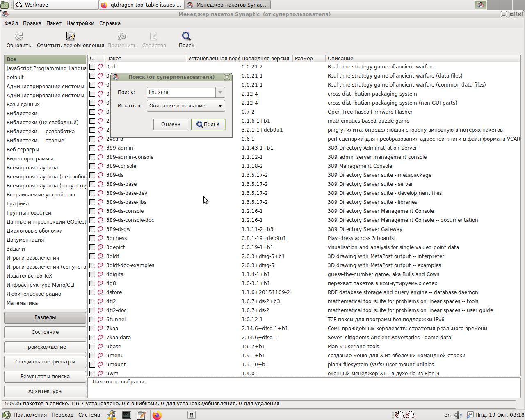Click the Обновить reload toolbar icon
The image size is (525, 420).
pyautogui.click(x=19, y=36)
